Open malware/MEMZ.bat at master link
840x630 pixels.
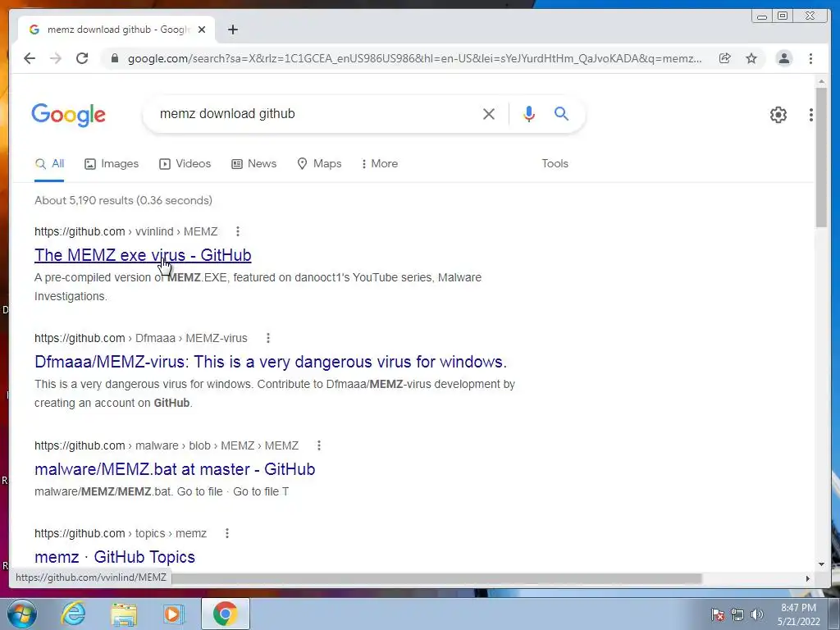[x=175, y=468]
